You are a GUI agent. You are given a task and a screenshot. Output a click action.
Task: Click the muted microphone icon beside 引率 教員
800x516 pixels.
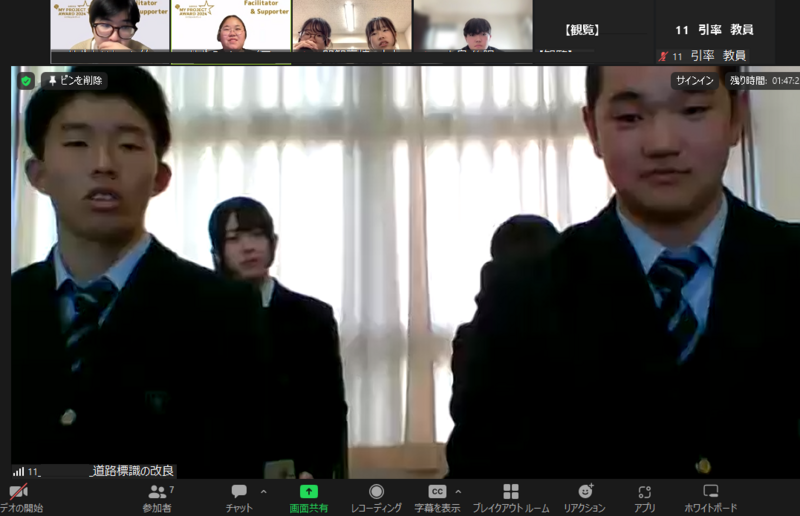click(x=663, y=56)
